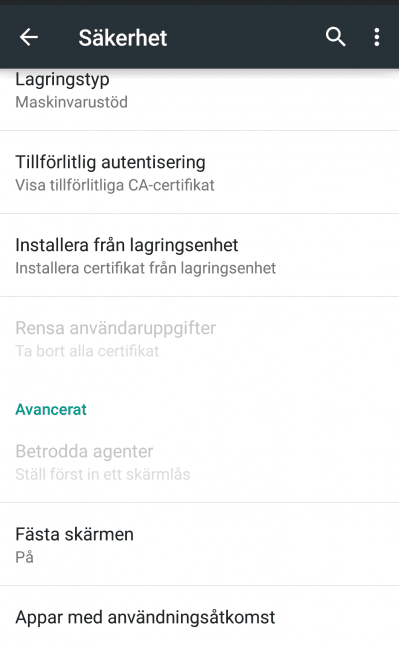The width and height of the screenshot is (399, 645).
Task: Tap the back arrow in the toolbar
Action: pyautogui.click(x=29, y=37)
